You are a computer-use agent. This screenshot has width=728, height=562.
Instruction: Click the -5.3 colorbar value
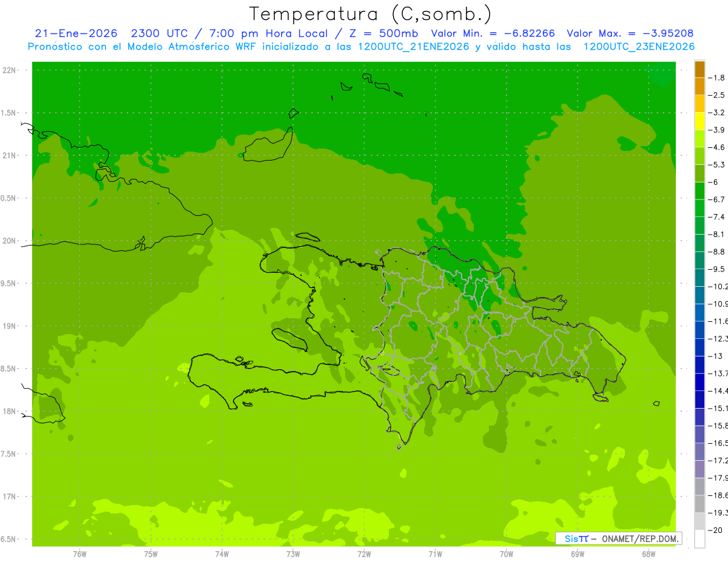click(x=717, y=164)
